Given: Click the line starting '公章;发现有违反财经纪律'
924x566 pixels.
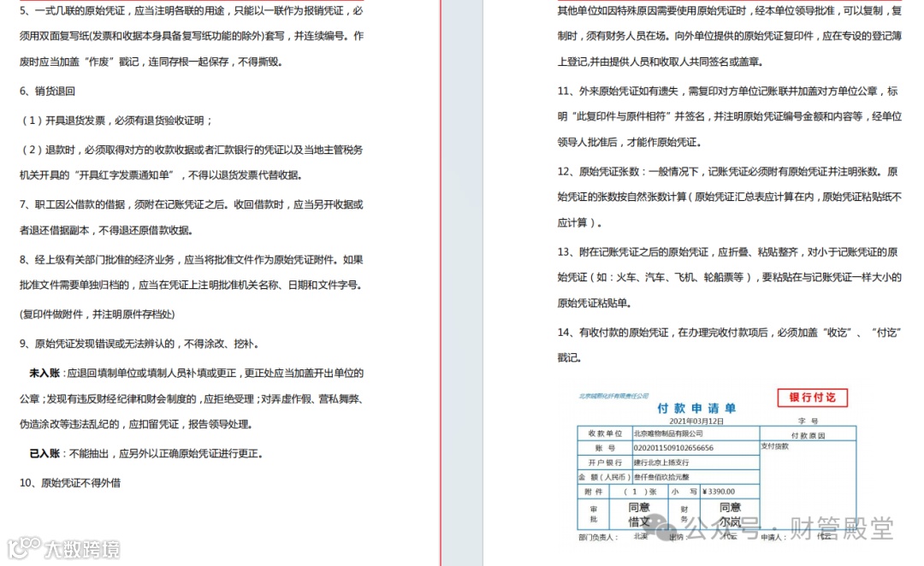Looking at the screenshot, I should point(192,399).
